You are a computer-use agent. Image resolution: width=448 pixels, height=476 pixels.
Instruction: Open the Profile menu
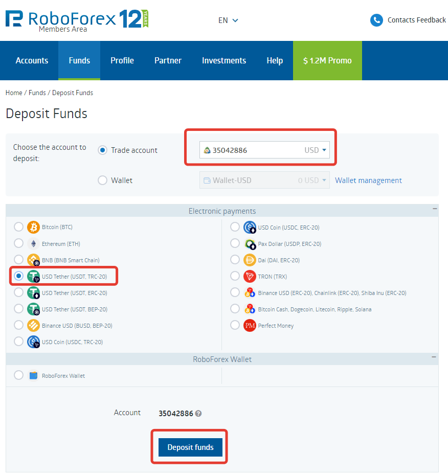[122, 60]
